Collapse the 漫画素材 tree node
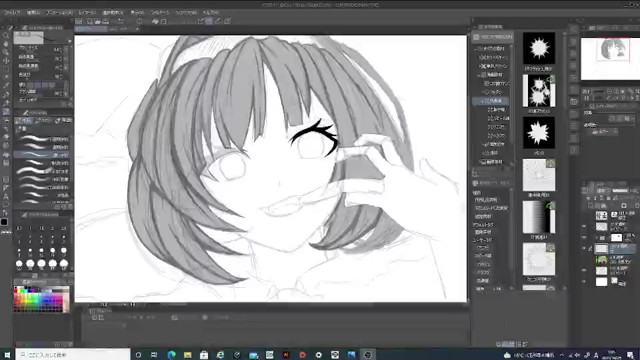640x360 pixels. [x=479, y=75]
